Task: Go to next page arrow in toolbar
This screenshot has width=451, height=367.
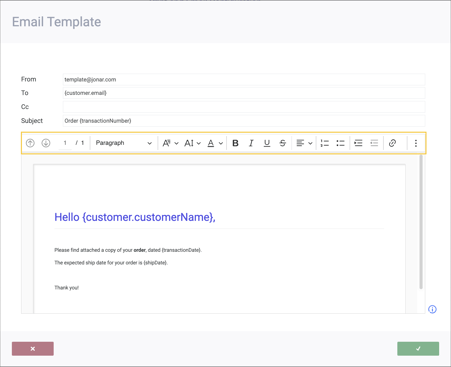Action: tap(46, 143)
